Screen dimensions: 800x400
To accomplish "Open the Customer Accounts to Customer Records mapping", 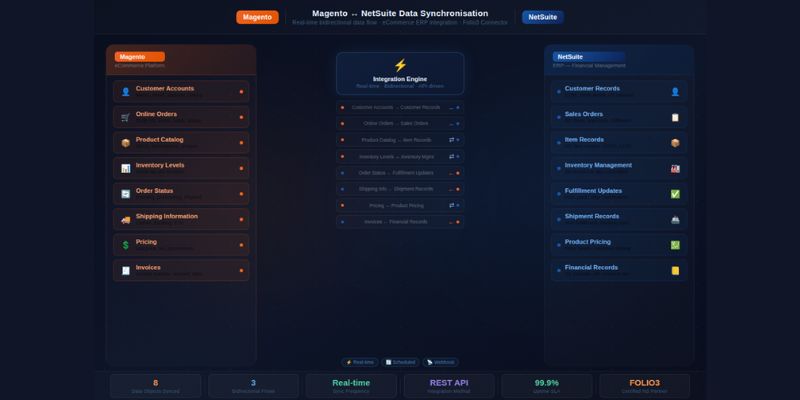I will click(x=400, y=108).
